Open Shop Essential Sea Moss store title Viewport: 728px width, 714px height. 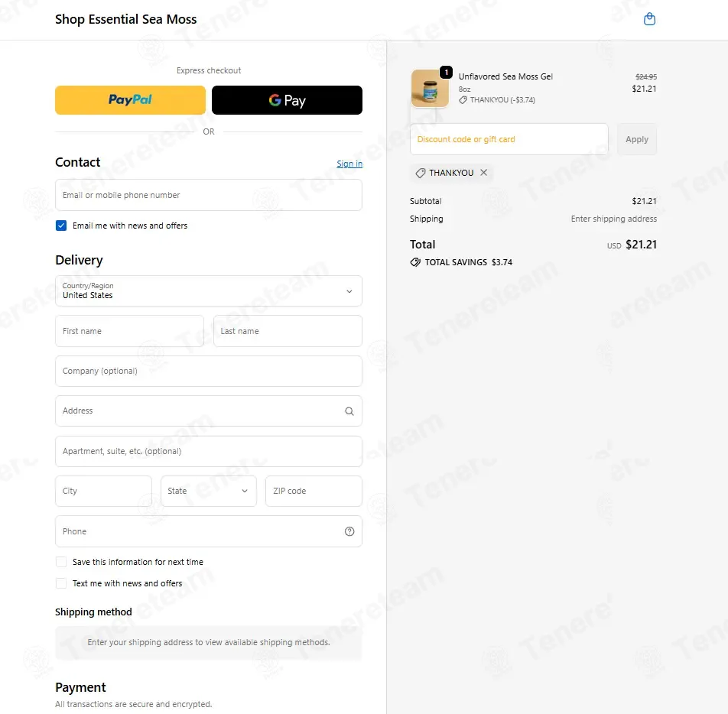coord(126,19)
